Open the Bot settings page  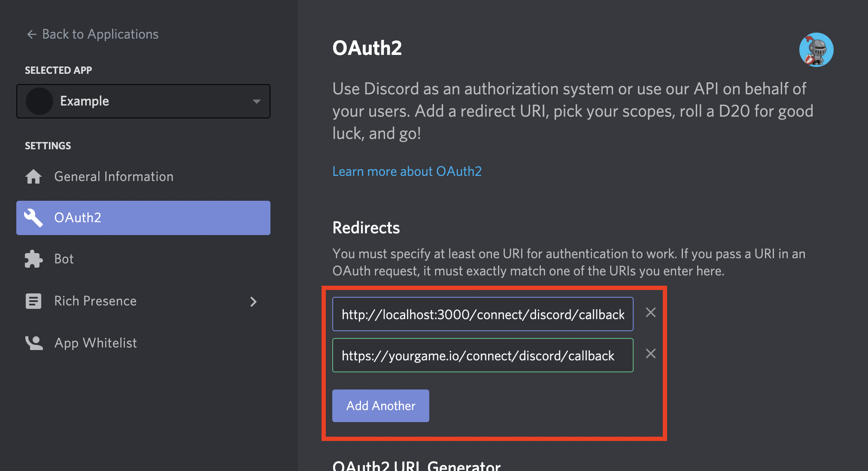coord(64,259)
